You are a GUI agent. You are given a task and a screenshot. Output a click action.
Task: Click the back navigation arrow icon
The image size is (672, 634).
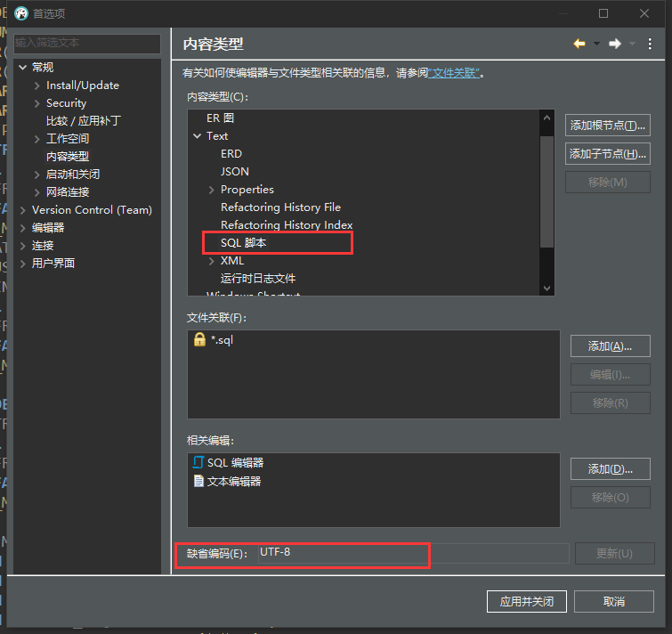[x=579, y=44]
